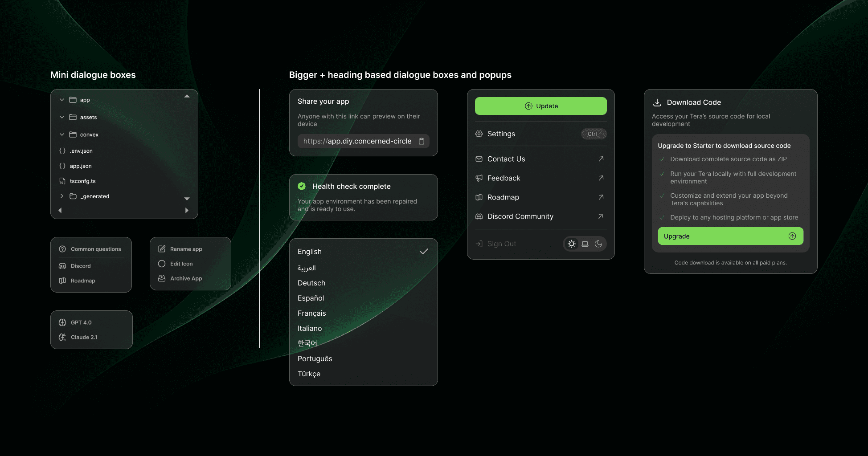Click the braces icon beside .env.json
Image resolution: width=868 pixels, height=456 pixels.
pyautogui.click(x=62, y=151)
